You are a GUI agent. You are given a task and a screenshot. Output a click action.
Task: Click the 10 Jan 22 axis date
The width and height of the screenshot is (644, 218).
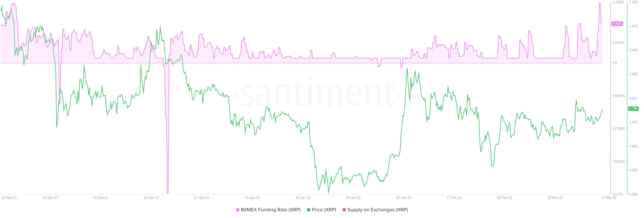(252, 198)
